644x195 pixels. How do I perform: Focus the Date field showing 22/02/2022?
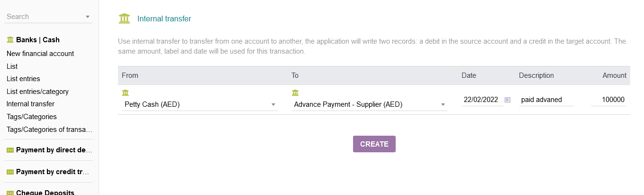tap(481, 100)
